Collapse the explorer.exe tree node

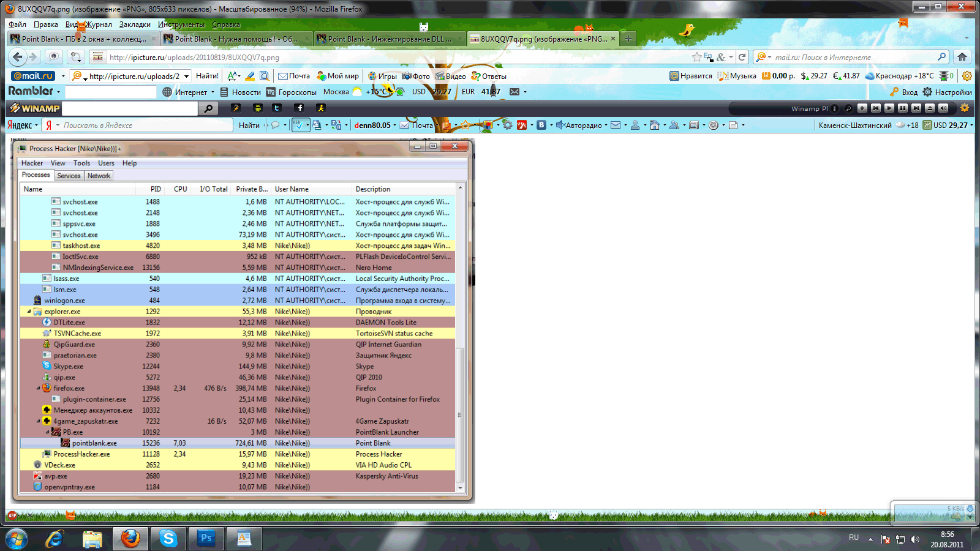[29, 312]
